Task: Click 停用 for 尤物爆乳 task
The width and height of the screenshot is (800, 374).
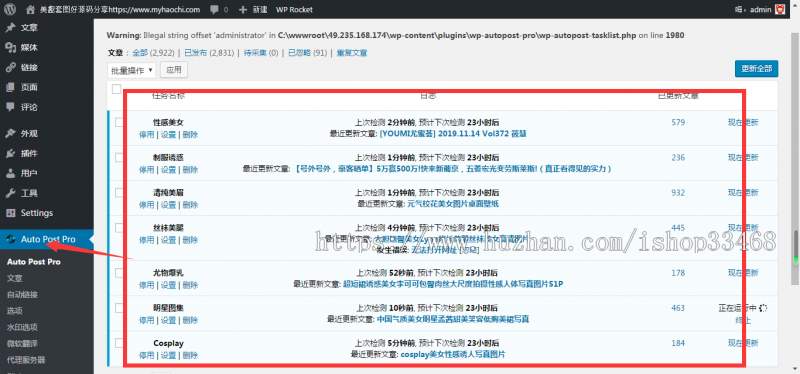Action: 146,285
